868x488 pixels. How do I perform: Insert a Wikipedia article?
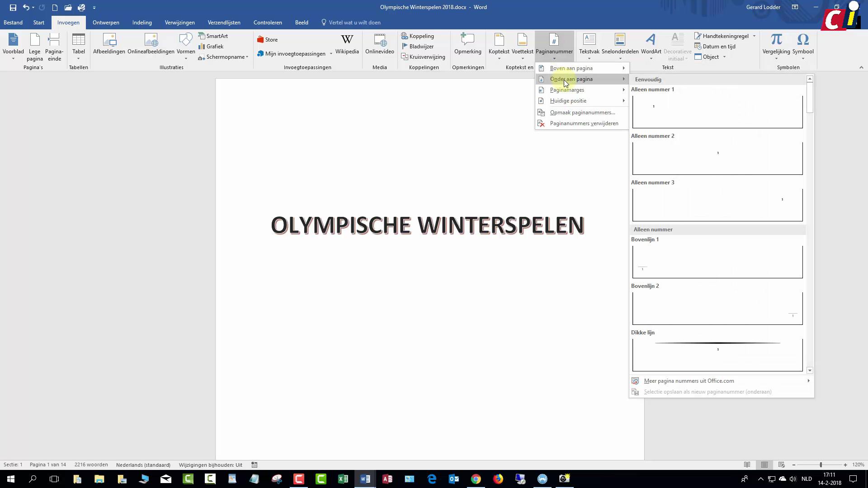point(347,45)
